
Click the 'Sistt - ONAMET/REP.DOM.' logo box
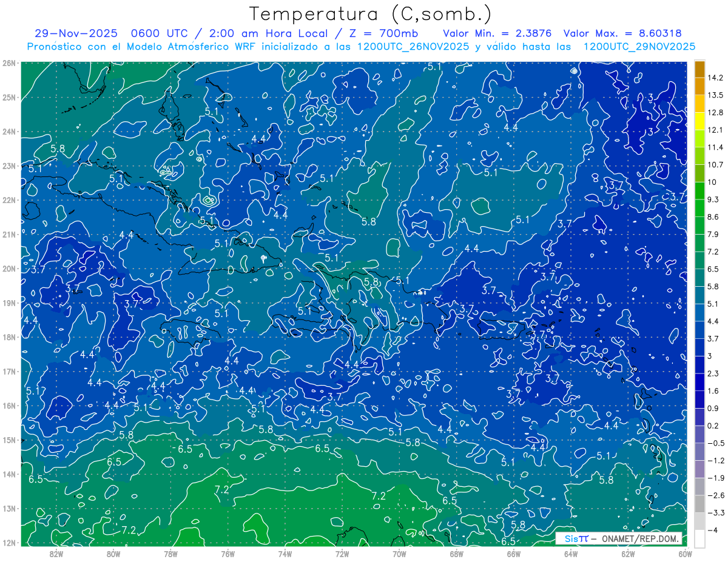619,538
